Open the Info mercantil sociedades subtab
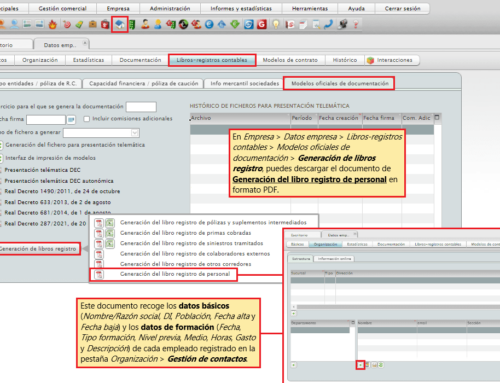500x383 pixels. click(245, 83)
